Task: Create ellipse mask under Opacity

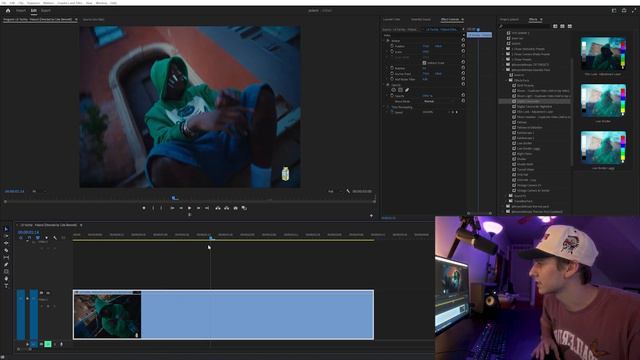Action: click(393, 90)
